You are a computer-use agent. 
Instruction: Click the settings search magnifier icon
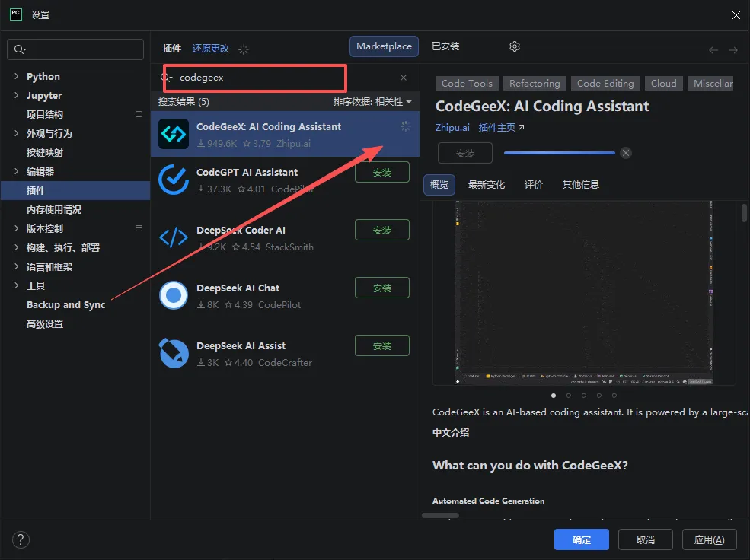(20, 49)
